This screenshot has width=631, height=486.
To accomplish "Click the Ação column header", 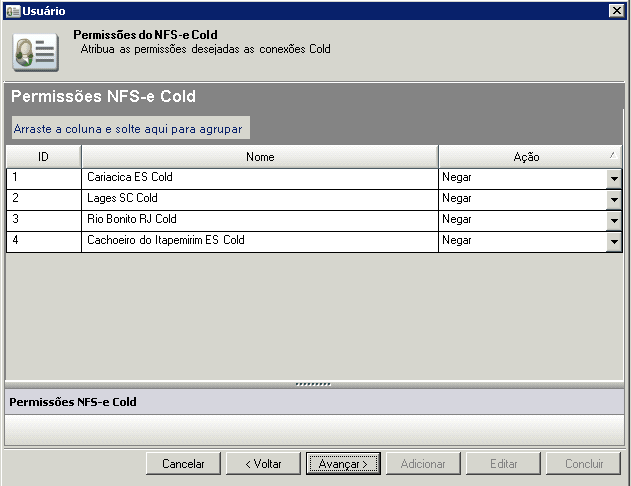I will click(526, 157).
